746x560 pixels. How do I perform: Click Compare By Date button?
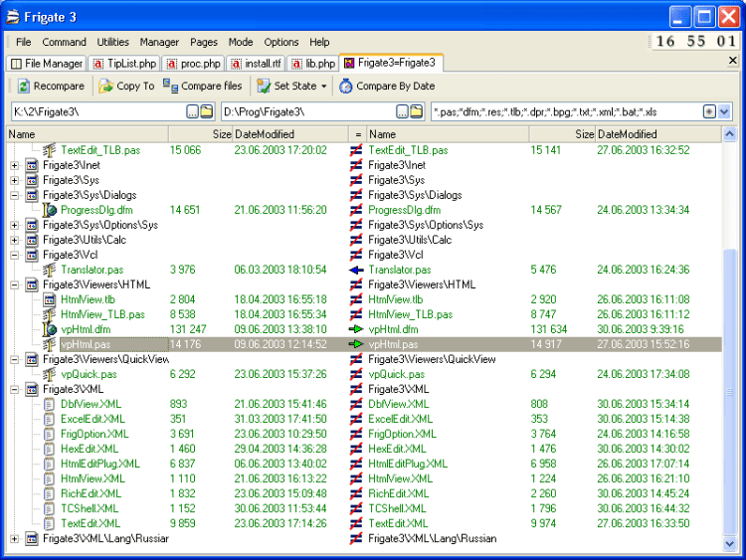pyautogui.click(x=387, y=87)
